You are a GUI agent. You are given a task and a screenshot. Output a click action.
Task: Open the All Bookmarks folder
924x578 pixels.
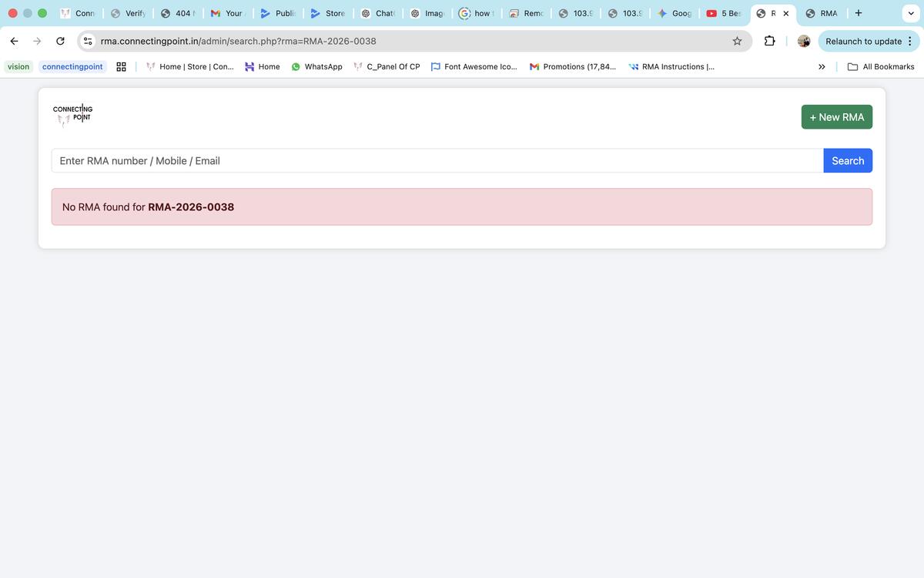881,67
